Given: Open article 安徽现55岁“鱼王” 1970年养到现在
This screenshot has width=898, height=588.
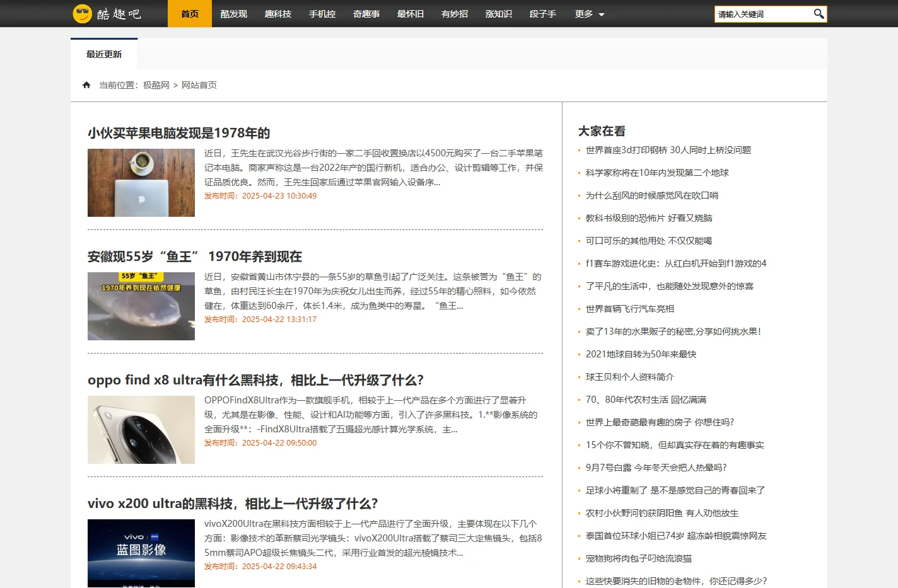Looking at the screenshot, I should [195, 257].
